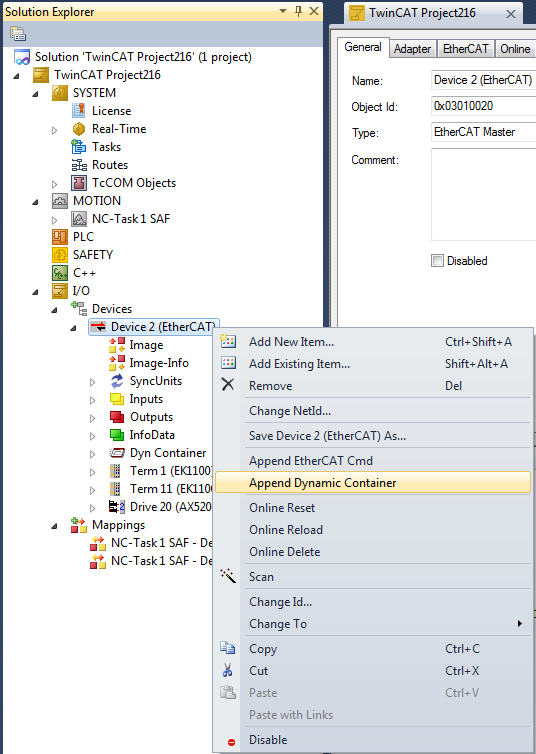Click the Real-Time node icon
The height and width of the screenshot is (754, 536).
coord(78,129)
